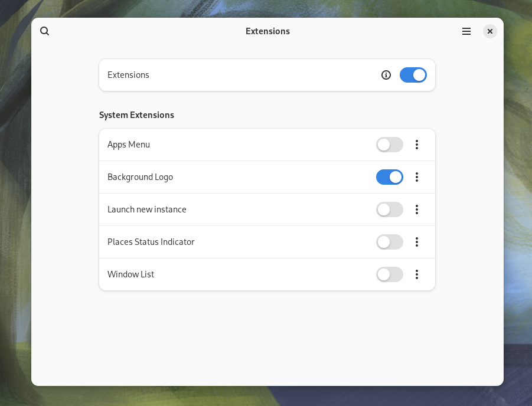Image resolution: width=532 pixels, height=406 pixels.
Task: Click the Extensions label in top card
Action: 128,75
